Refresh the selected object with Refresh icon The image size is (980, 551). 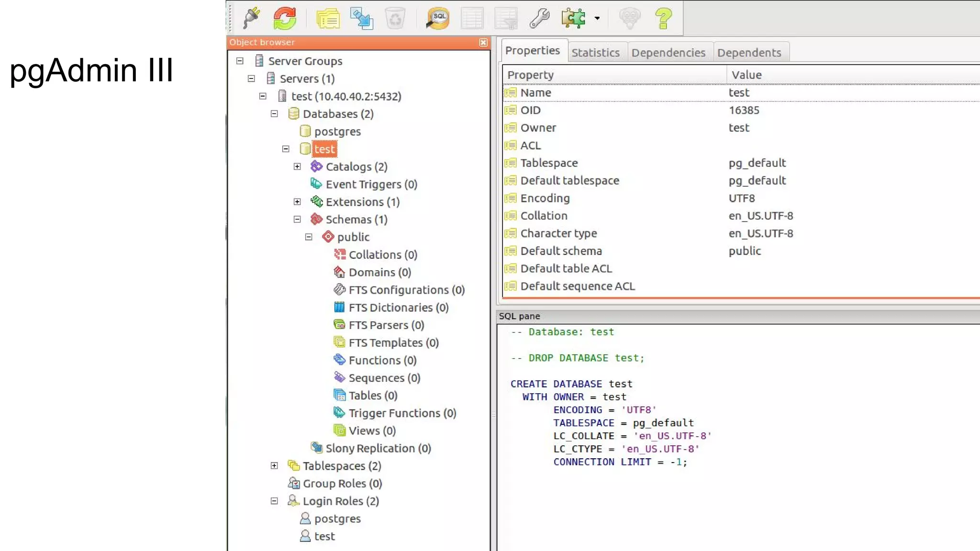coord(285,18)
